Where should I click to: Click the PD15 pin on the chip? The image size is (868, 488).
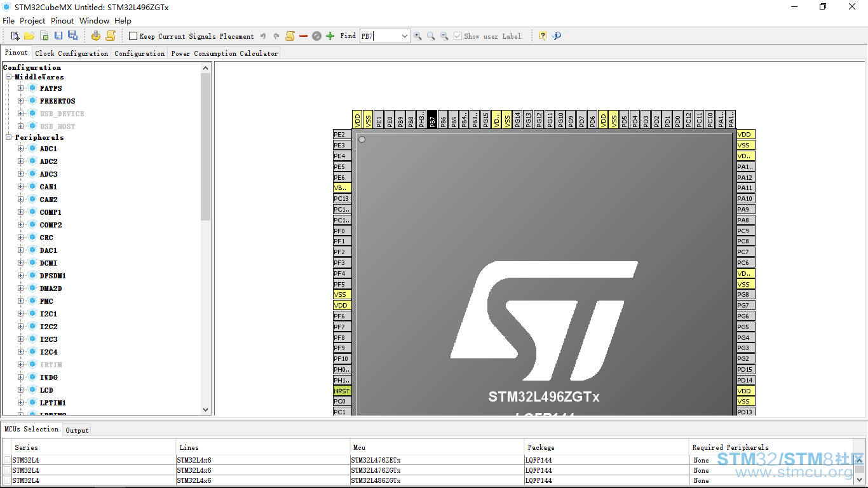[x=746, y=369]
